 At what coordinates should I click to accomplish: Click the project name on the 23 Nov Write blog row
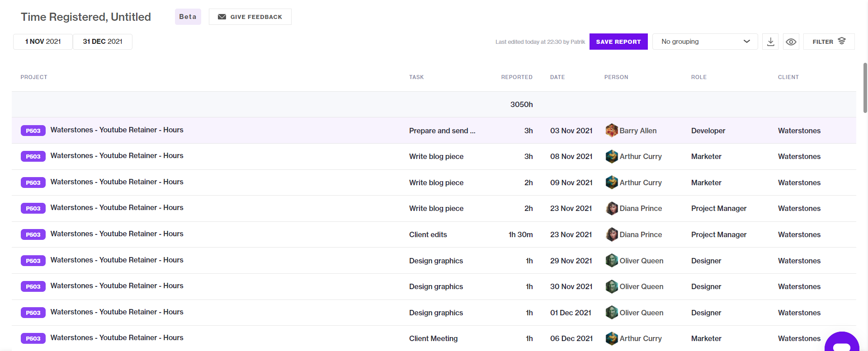(117, 207)
